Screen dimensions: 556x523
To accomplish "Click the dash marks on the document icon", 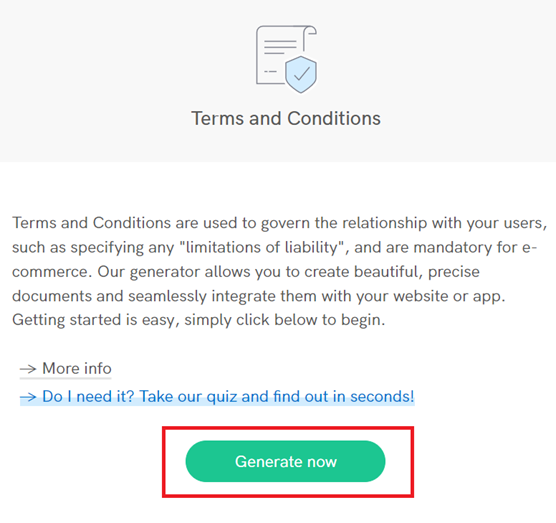I will [x=270, y=72].
